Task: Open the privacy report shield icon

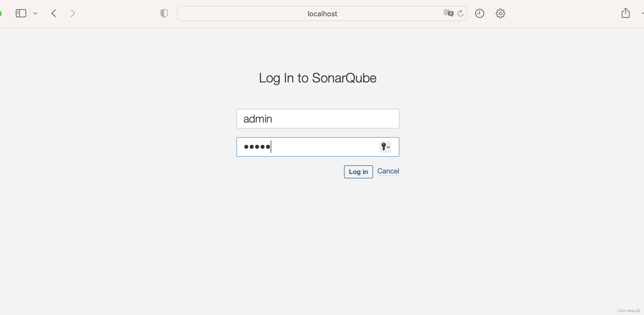Action: 164,13
